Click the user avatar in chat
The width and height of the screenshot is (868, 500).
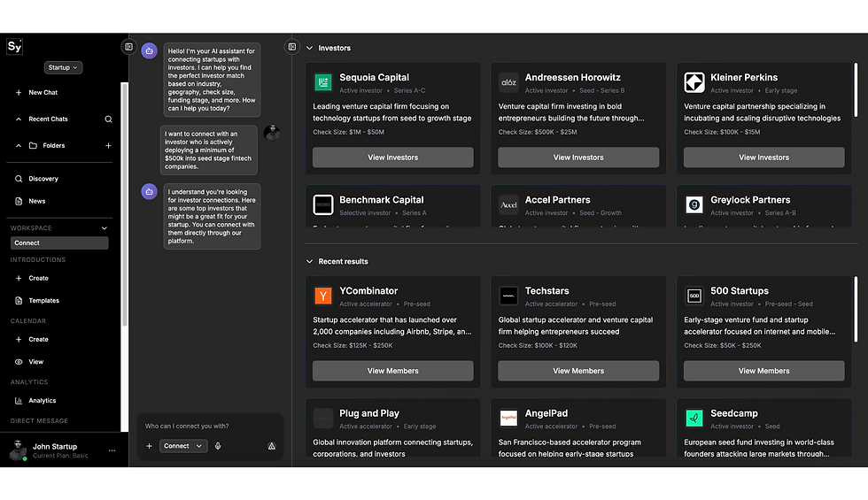(x=271, y=133)
